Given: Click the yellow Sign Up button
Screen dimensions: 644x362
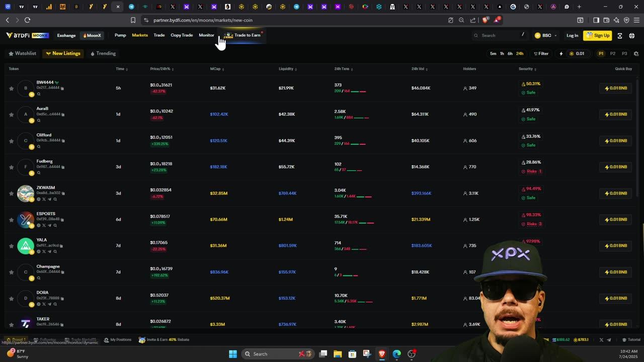Looking at the screenshot, I should point(597,36).
